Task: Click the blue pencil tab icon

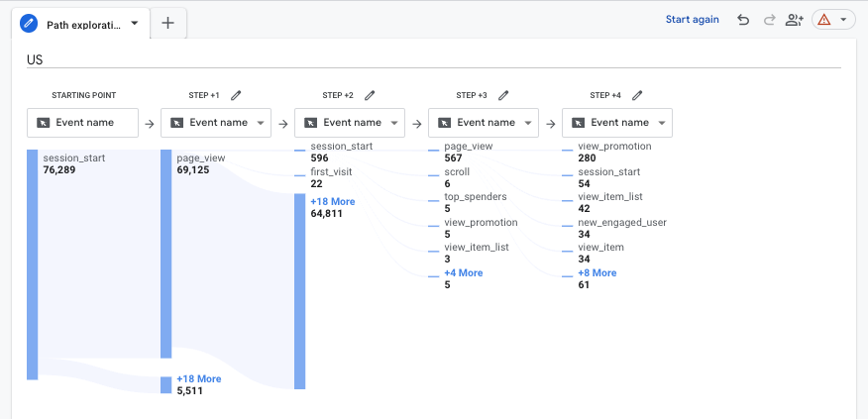Action: click(29, 23)
